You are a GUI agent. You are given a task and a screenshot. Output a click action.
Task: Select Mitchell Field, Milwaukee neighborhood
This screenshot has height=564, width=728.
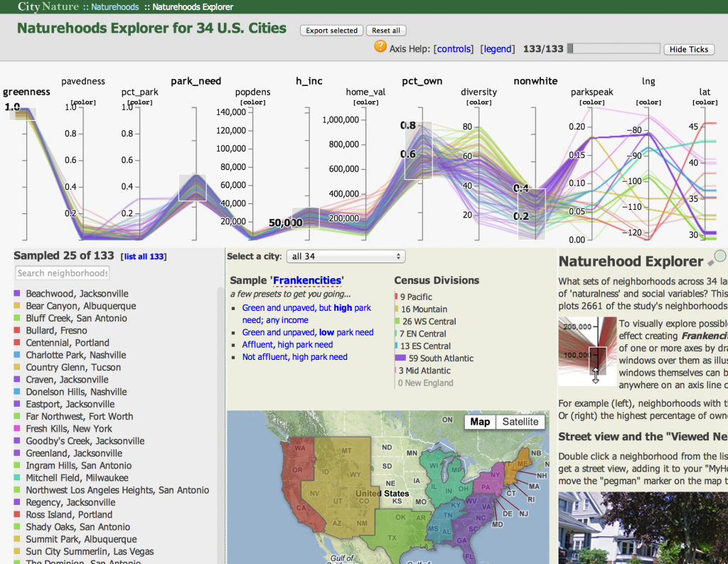(77, 478)
